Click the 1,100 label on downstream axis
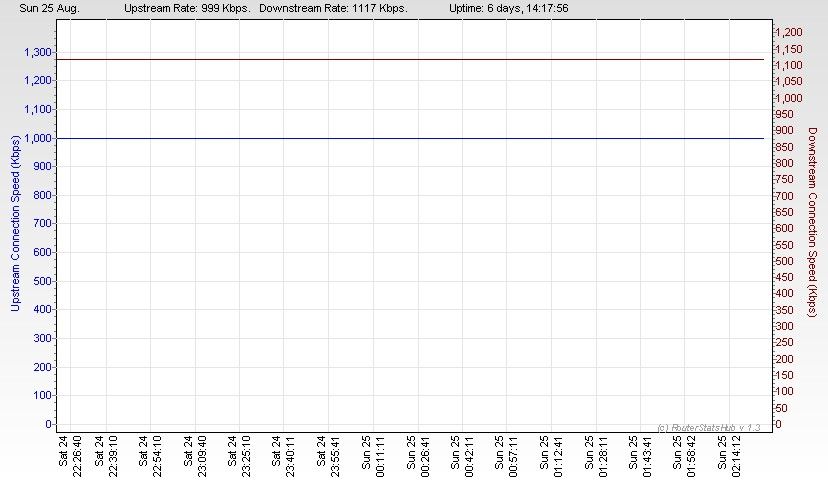 coord(789,65)
